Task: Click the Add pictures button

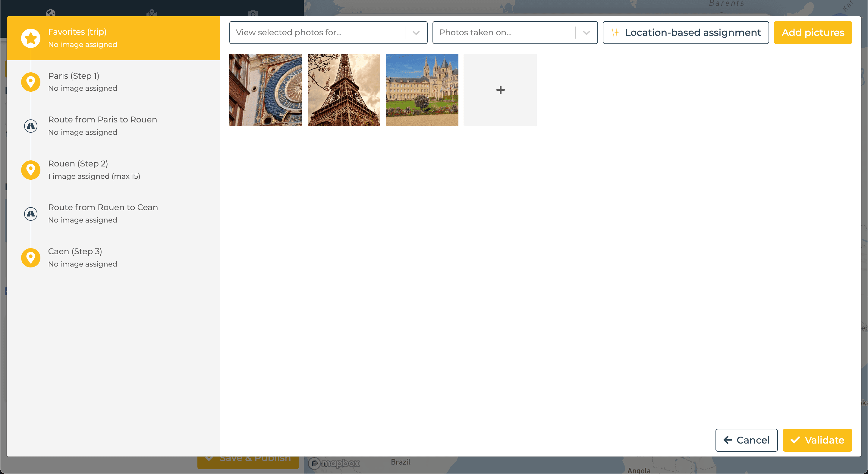Action: [x=813, y=33]
